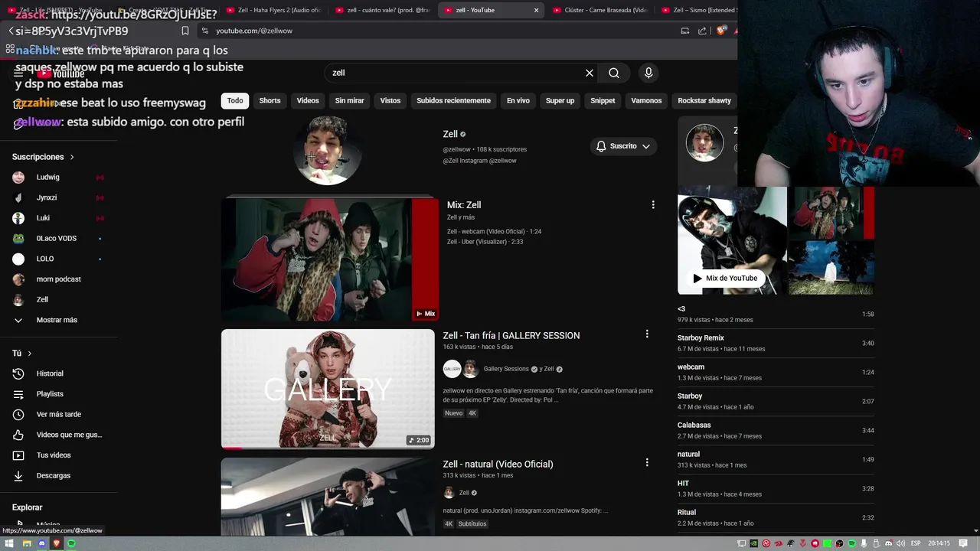Play the Starboy Remix track
The image size is (980, 551).
(776, 343)
